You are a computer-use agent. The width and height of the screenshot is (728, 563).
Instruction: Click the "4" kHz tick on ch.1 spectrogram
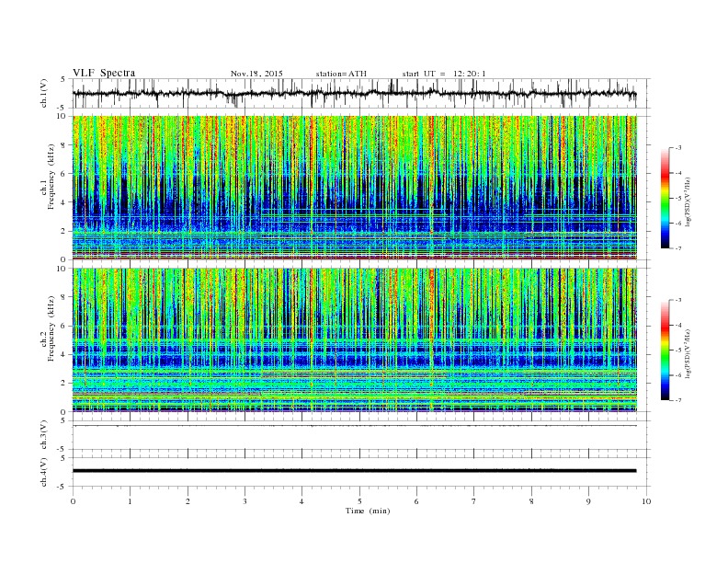click(x=64, y=202)
